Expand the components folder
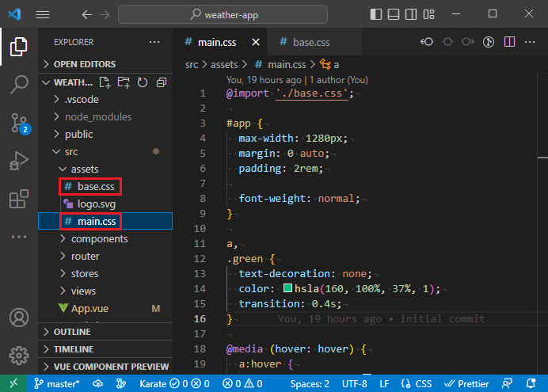The height and width of the screenshot is (392, 548). 105,239
